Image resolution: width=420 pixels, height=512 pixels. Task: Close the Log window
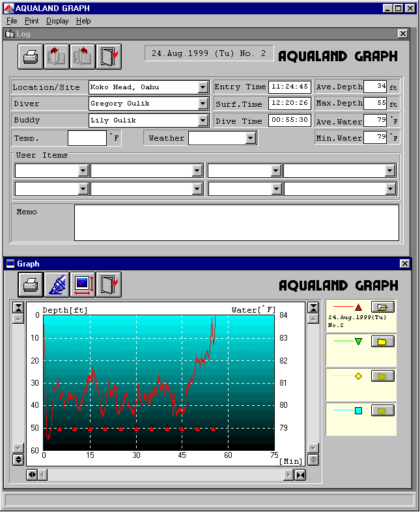click(x=403, y=34)
